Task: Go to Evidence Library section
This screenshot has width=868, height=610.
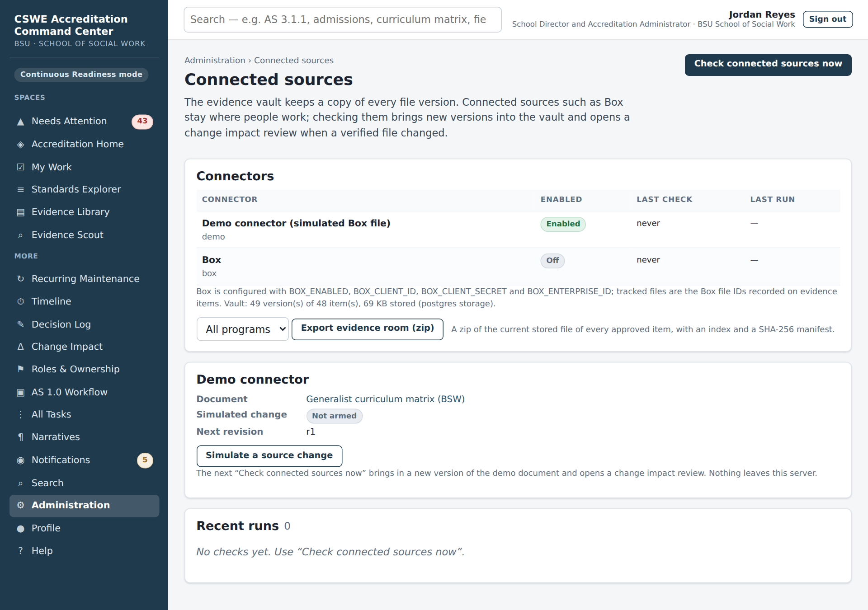Action: point(84,212)
